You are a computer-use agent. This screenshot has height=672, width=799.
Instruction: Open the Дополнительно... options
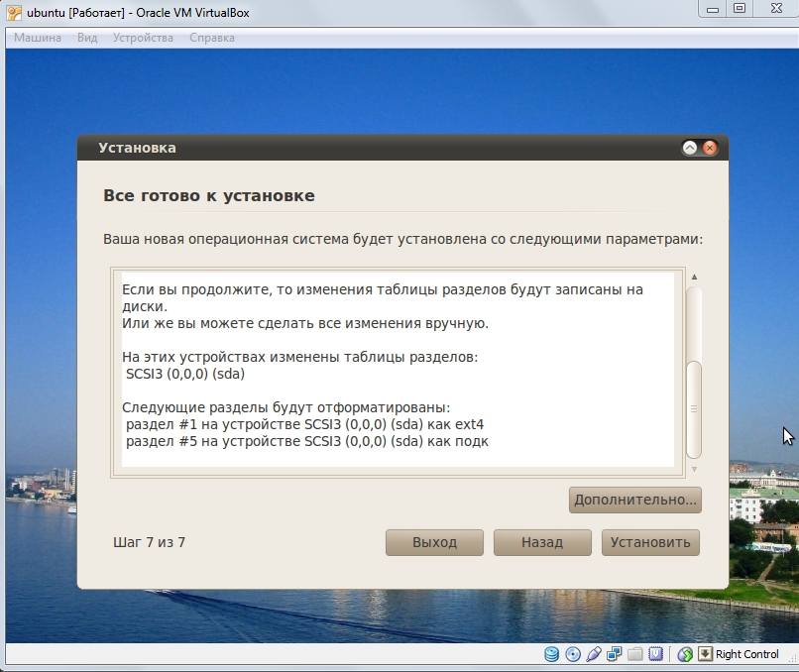634,500
